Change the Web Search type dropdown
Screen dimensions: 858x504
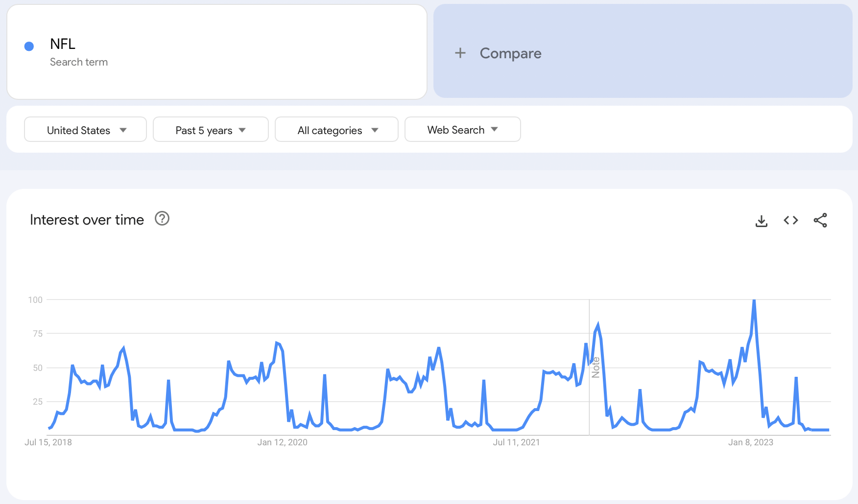point(462,130)
